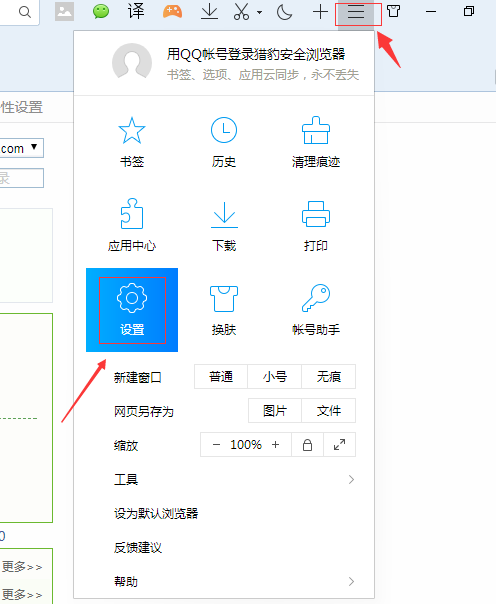The height and width of the screenshot is (604, 496).
Task: Open a new 无痕 incognito window
Action: (x=328, y=376)
